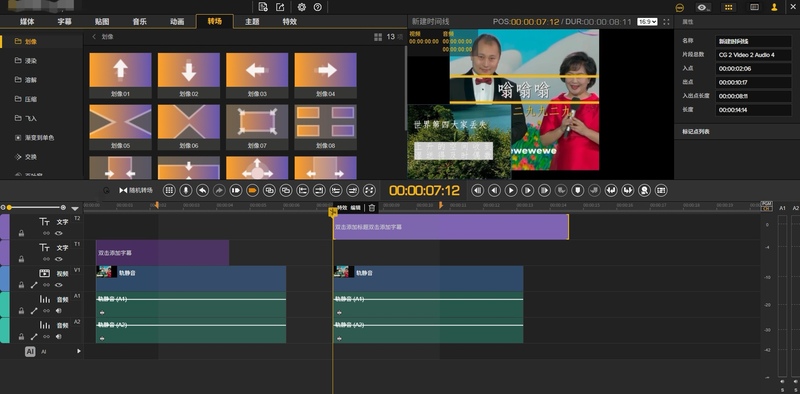This screenshot has width=800, height=394.
Task: Open the 主题 tab
Action: point(252,21)
